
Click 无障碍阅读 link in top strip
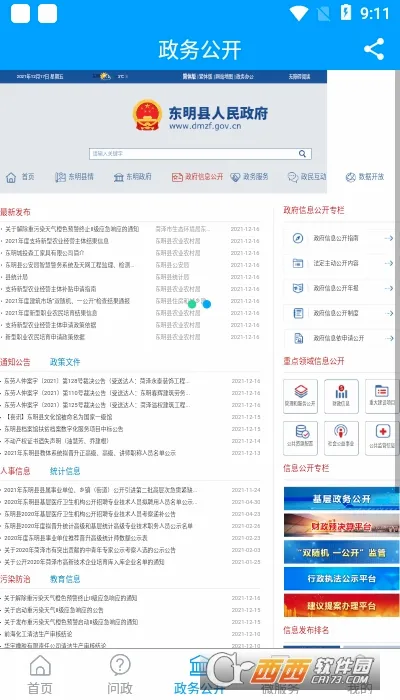point(299,76)
